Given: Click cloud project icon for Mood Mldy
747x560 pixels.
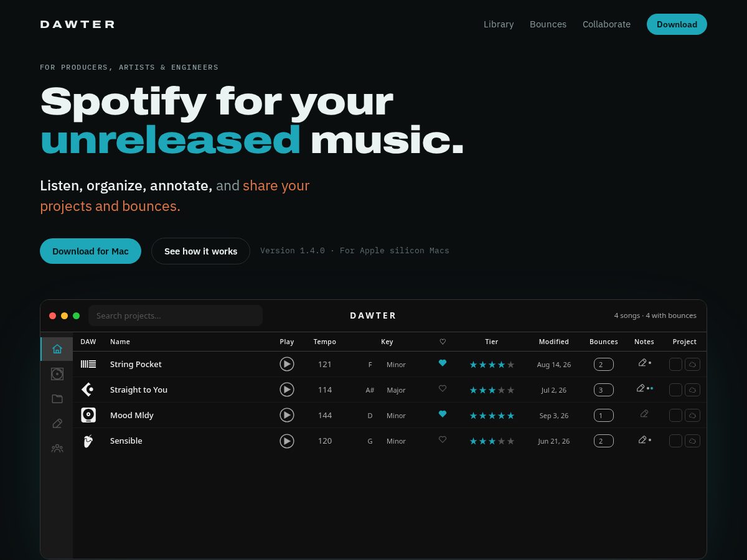Looking at the screenshot, I should [x=692, y=415].
